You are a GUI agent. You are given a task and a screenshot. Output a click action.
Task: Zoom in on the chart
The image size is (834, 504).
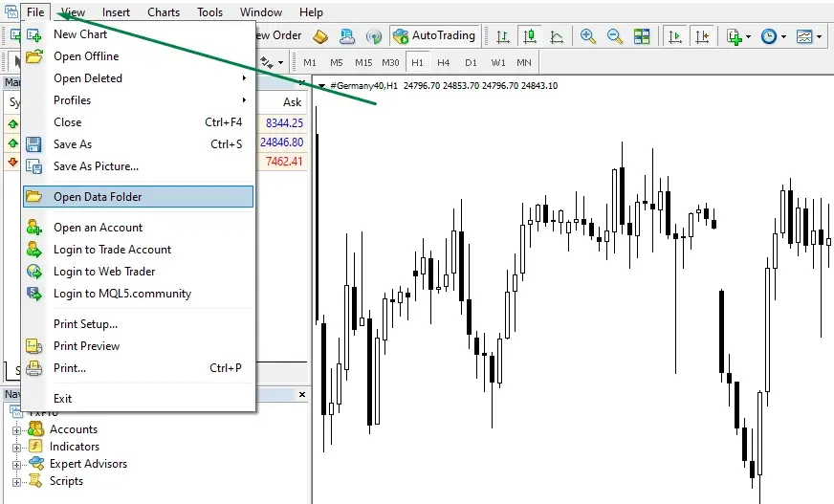click(x=588, y=36)
